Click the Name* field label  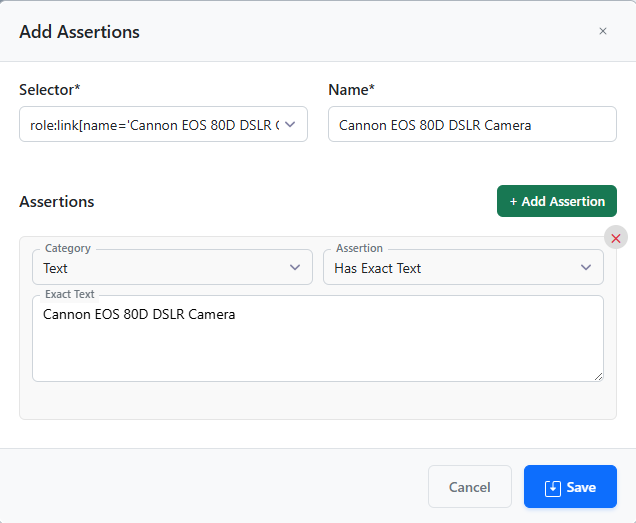click(x=351, y=90)
